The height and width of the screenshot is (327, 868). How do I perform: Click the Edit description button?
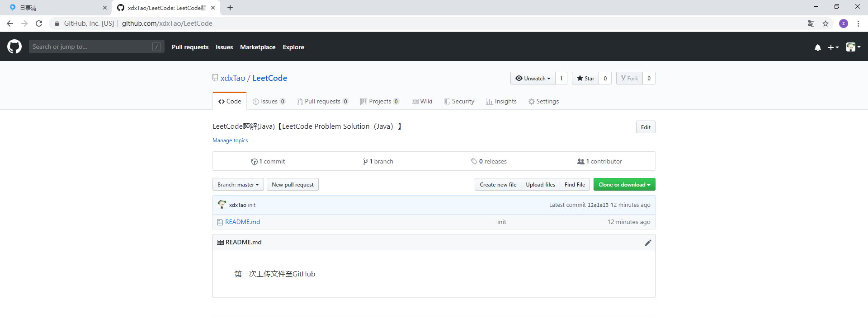(646, 127)
